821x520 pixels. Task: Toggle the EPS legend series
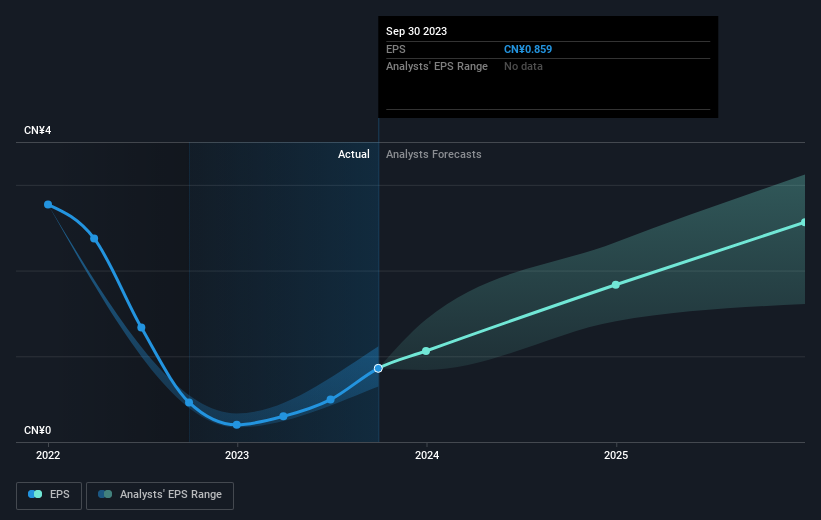(x=49, y=495)
